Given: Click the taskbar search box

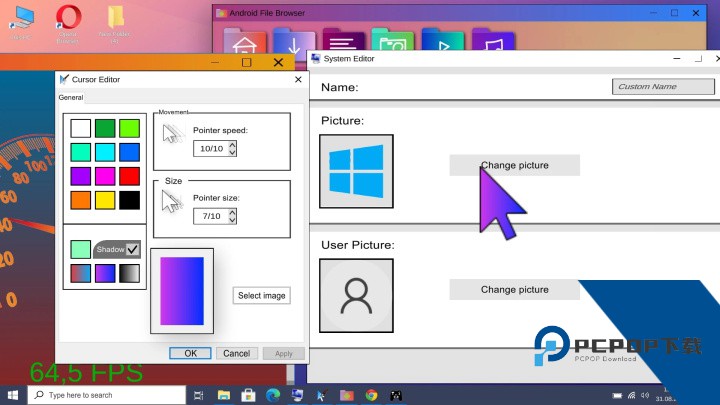Looking at the screenshot, I should (x=107, y=395).
